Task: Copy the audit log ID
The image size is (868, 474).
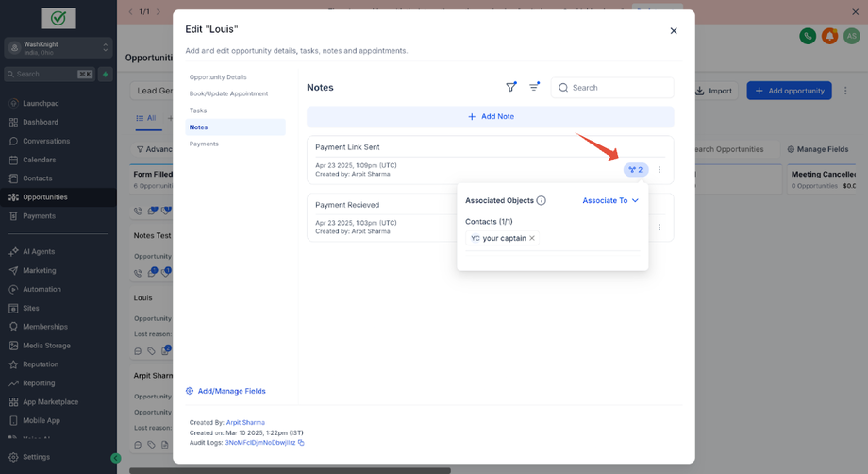Action: pos(301,442)
